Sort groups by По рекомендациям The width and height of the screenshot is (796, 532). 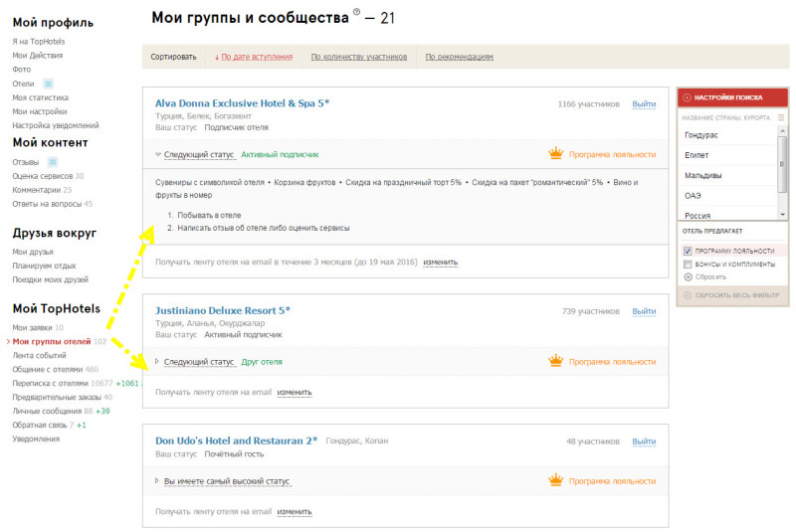tap(459, 58)
